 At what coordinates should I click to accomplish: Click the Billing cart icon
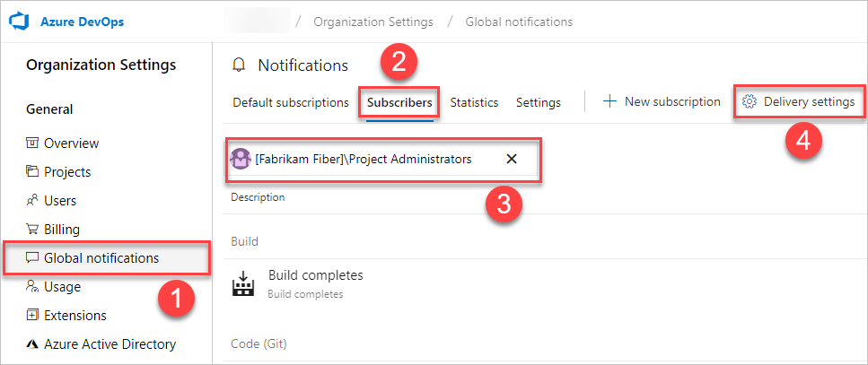click(x=32, y=230)
